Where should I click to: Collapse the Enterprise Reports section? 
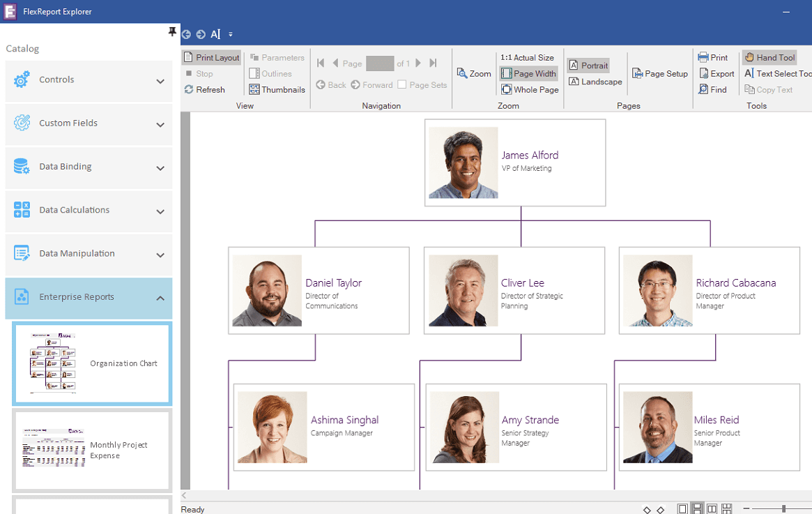tap(160, 298)
